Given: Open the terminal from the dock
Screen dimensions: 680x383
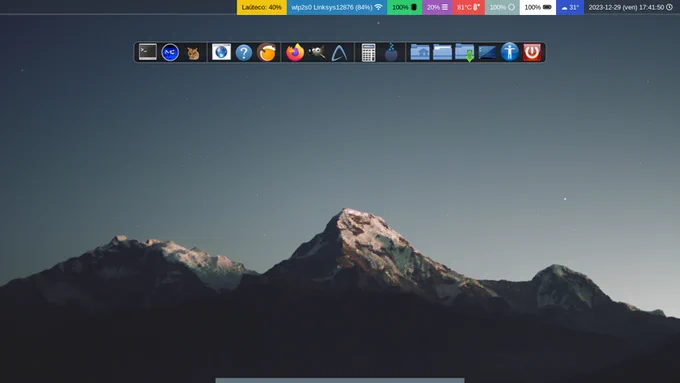Looking at the screenshot, I should 147,52.
